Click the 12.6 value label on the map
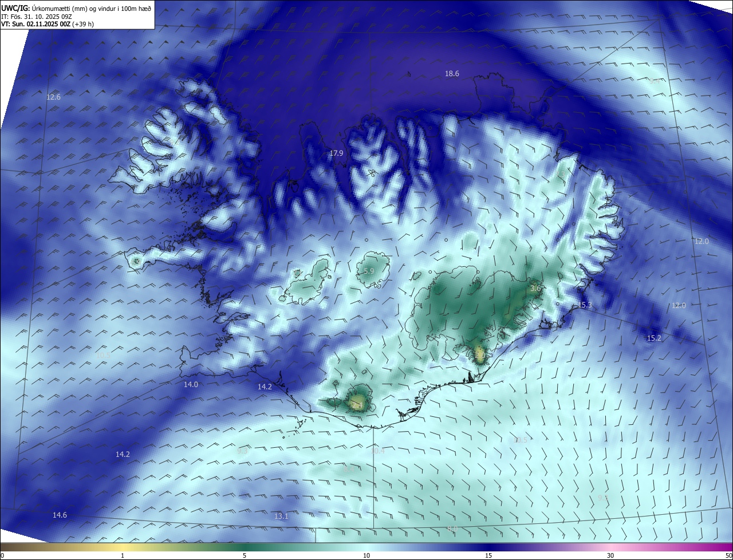 coord(53,97)
